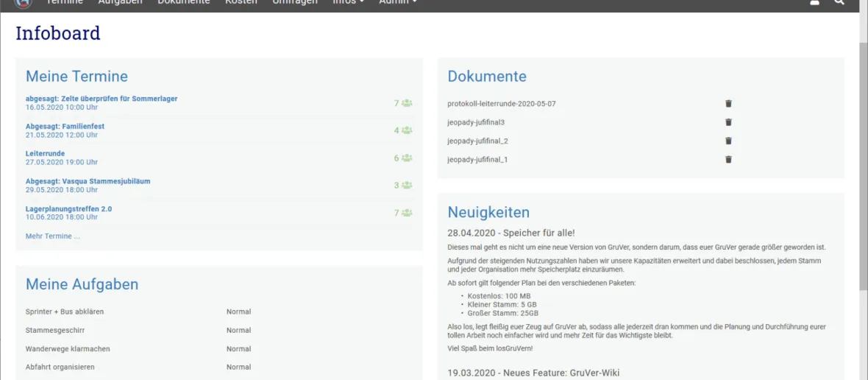Click date 10.06.2020 18:00 Uhr

(x=62, y=217)
